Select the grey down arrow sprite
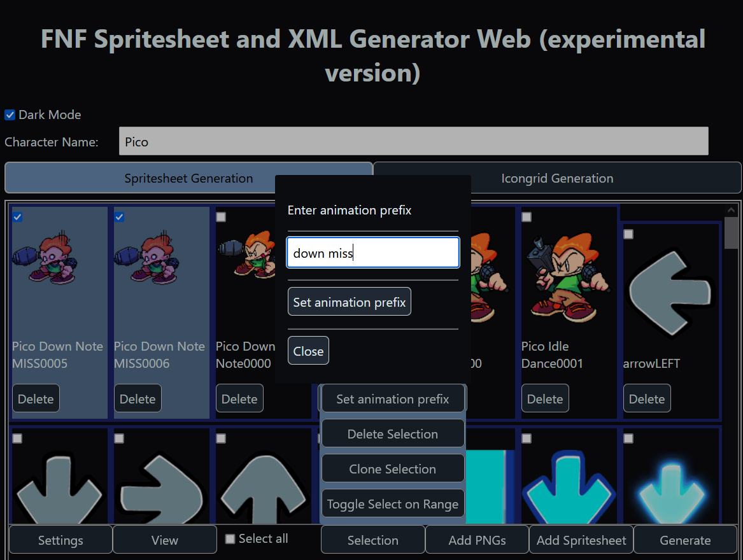 59,488
